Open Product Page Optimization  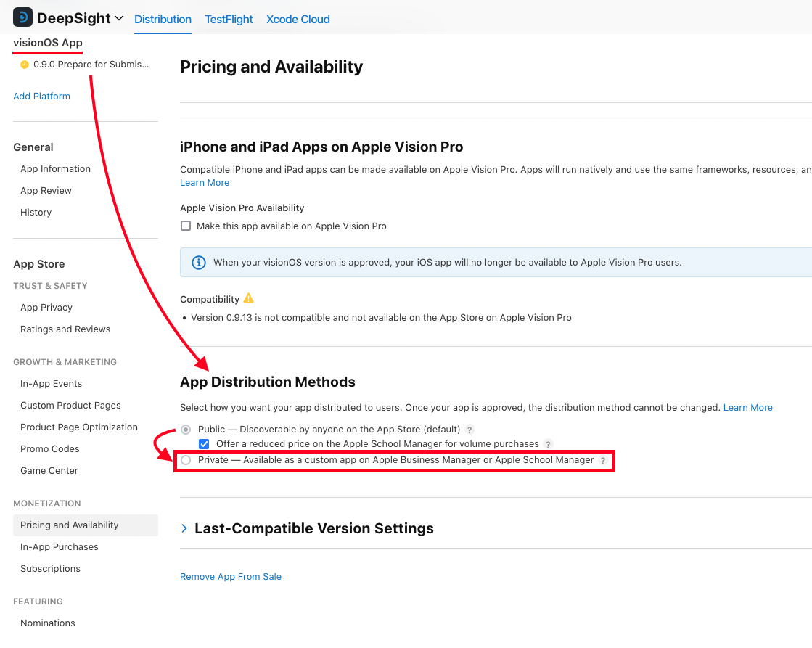tap(78, 427)
